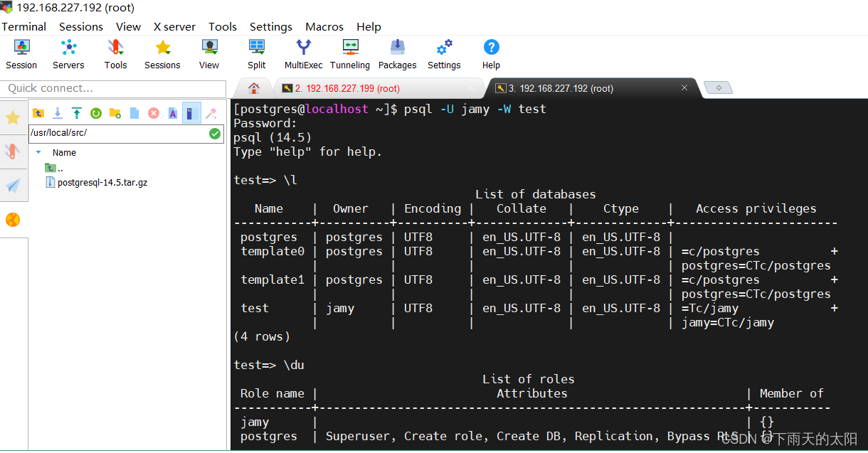Screen dimensions: 868x453
Task: Toggle the follow terminal folder icon
Action: [191, 113]
